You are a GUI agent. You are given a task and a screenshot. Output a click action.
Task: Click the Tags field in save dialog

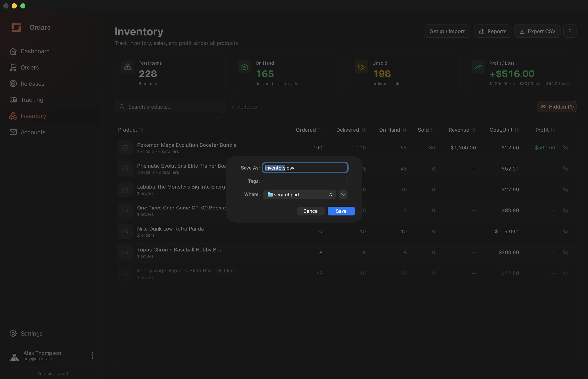[x=305, y=181]
